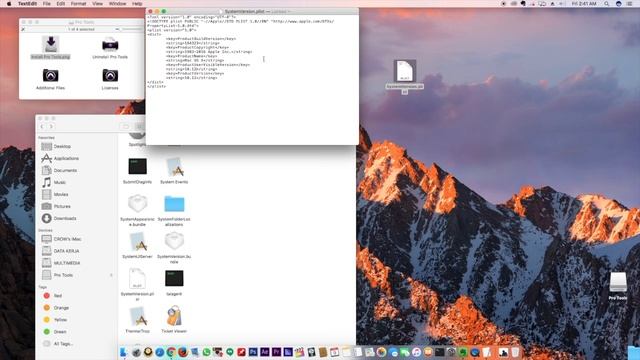Launch Photoshop from the Dock
The height and width of the screenshot is (360, 640).
click(x=253, y=352)
